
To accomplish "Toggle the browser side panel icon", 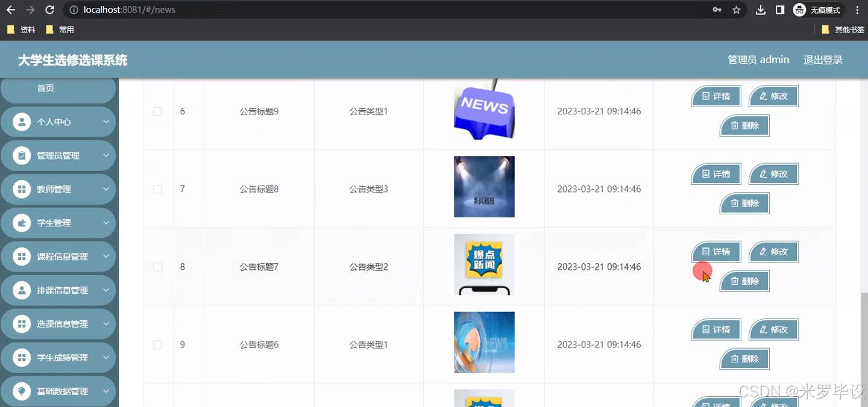I will (x=780, y=10).
